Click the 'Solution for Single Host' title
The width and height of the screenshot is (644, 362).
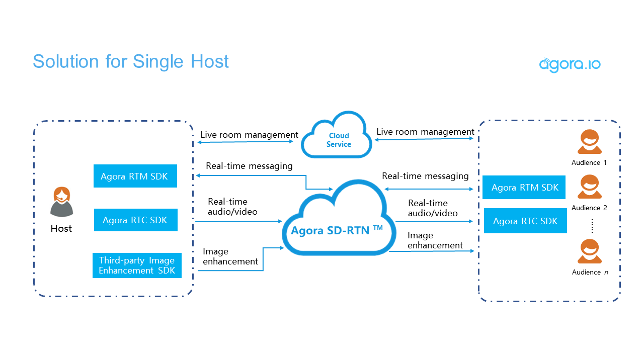(x=131, y=61)
